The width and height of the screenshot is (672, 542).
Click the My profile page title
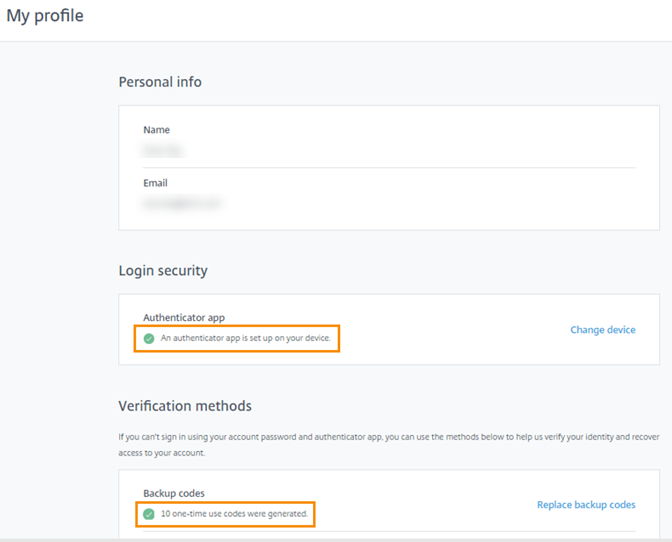point(45,16)
